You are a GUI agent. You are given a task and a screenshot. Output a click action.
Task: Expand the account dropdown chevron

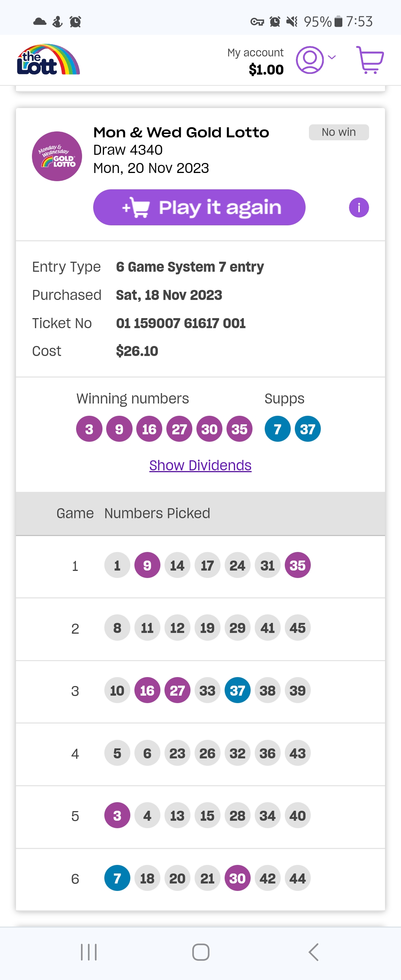pos(332,58)
